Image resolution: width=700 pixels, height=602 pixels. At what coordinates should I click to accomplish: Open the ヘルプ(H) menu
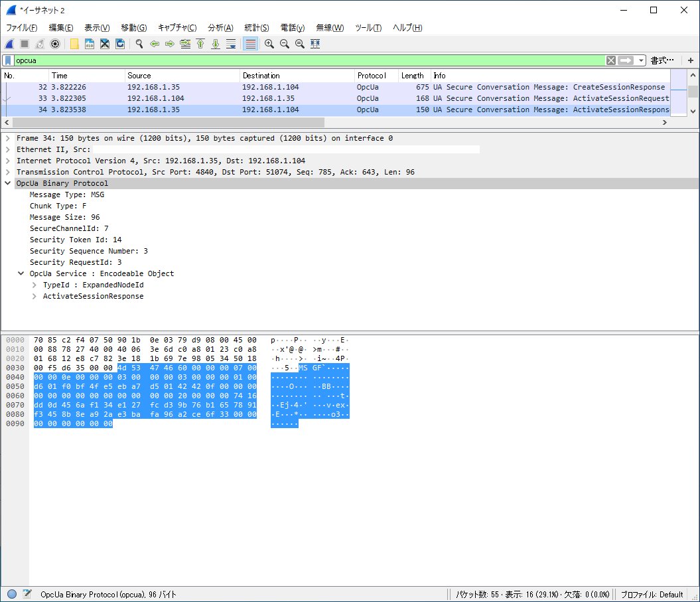point(407,28)
